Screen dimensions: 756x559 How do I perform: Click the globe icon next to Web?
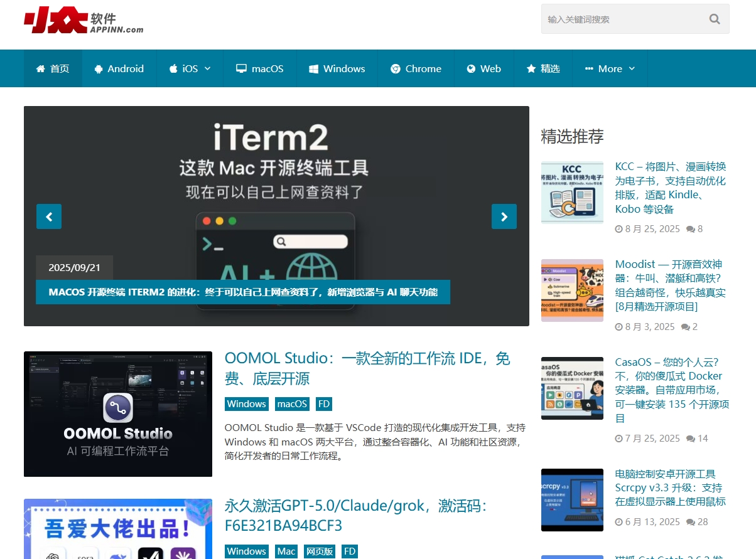click(x=472, y=69)
